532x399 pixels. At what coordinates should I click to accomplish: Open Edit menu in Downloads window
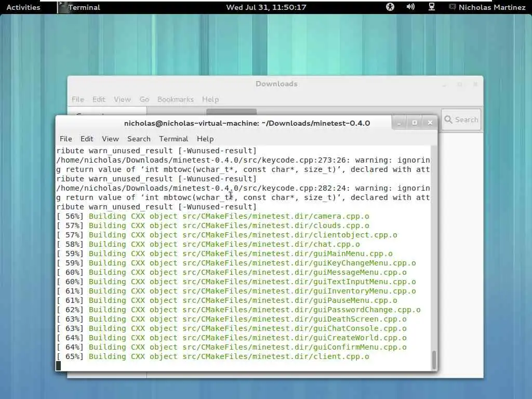click(99, 99)
